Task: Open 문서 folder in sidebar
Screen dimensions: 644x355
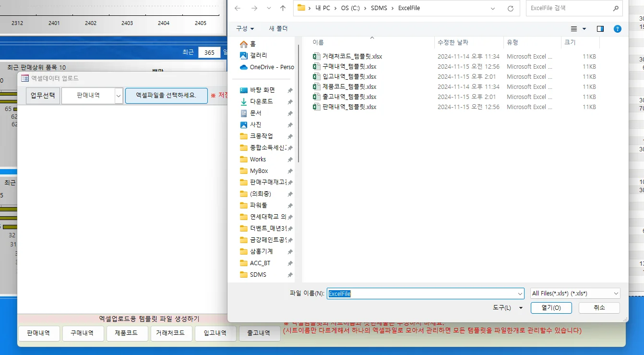Action: pyautogui.click(x=255, y=113)
